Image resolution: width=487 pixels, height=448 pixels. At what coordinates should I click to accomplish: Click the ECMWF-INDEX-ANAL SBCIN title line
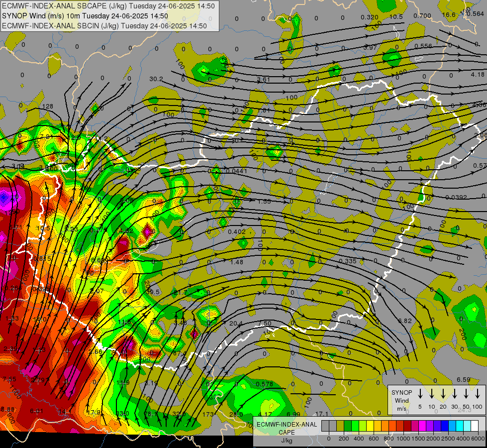[104, 26]
